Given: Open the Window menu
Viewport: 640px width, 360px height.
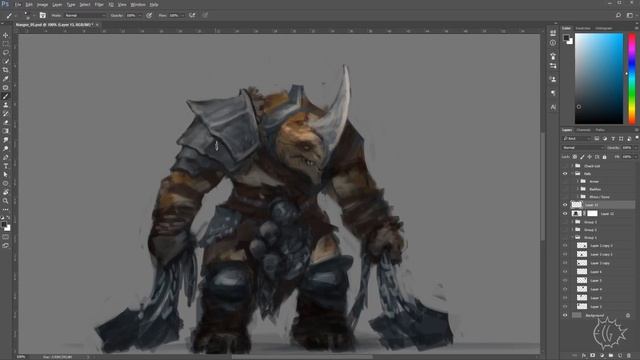Looking at the screenshot, I should pos(138,4).
